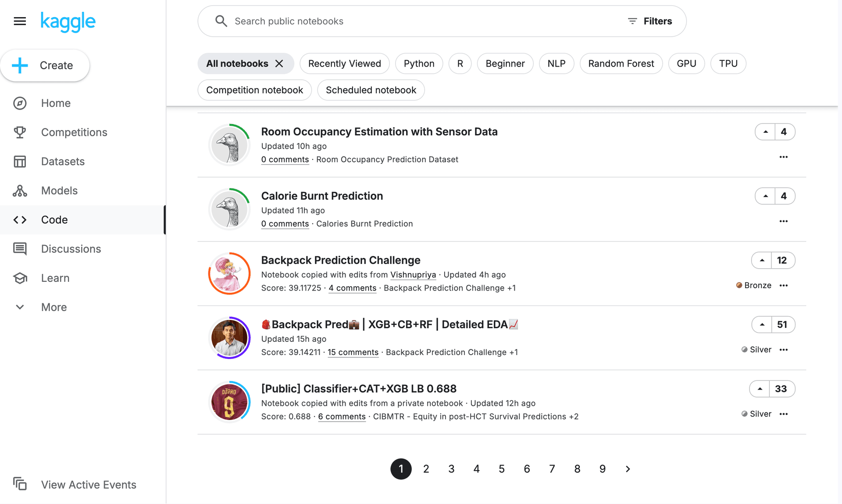
Task: Expand the More navigation menu item
Action: pos(54,307)
